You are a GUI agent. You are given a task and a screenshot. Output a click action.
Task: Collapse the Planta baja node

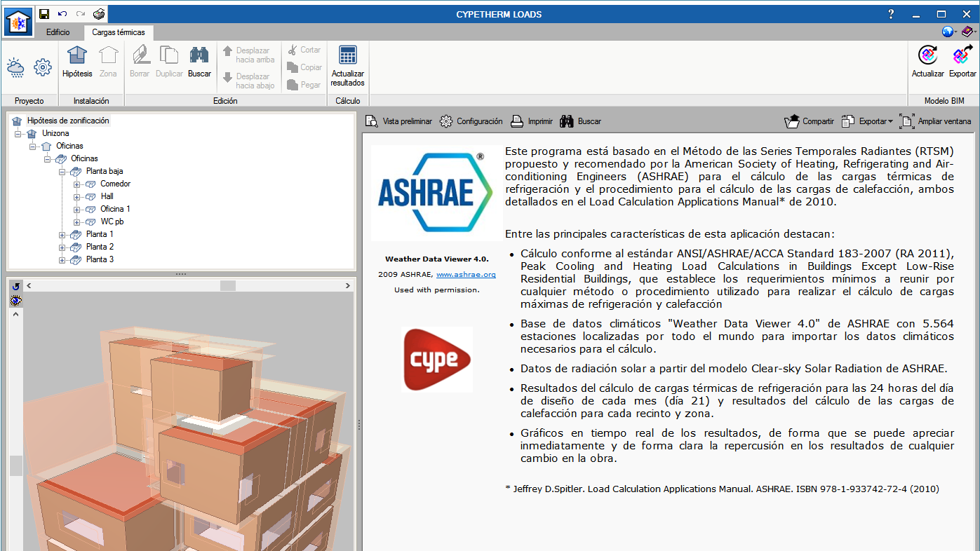pos(62,171)
